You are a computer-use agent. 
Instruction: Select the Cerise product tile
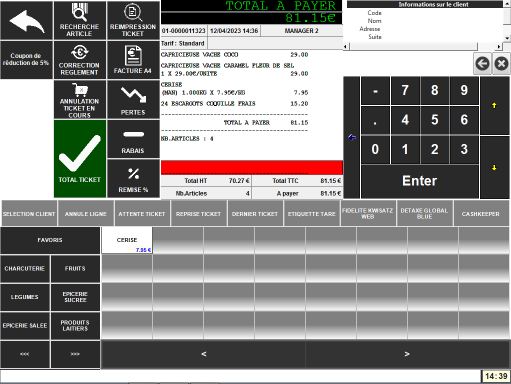click(x=127, y=240)
